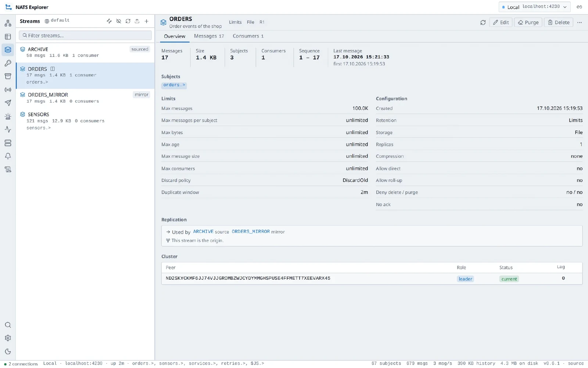Open the siren alert icon in sidebar
The width and height of the screenshot is (588, 368).
point(8,116)
